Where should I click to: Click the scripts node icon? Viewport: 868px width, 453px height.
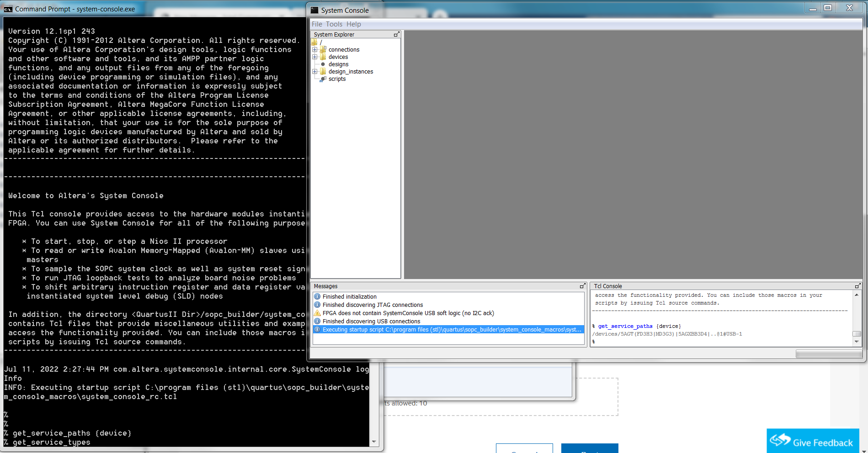pyautogui.click(x=323, y=79)
